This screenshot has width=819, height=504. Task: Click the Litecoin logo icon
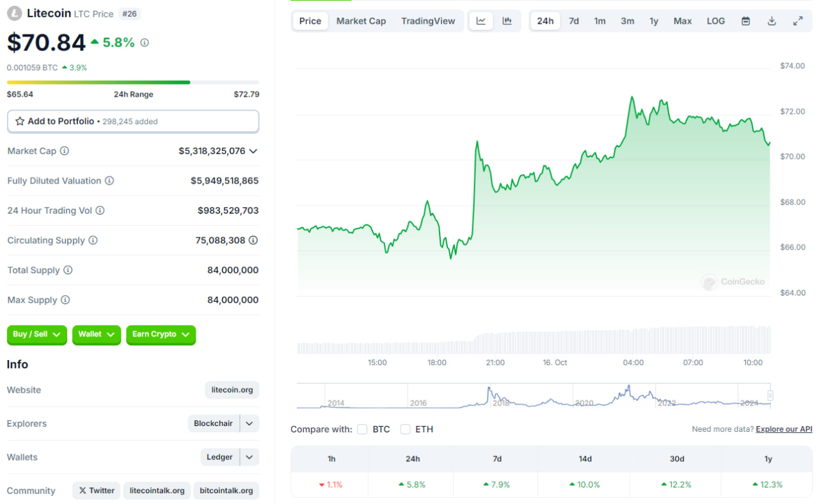click(14, 13)
